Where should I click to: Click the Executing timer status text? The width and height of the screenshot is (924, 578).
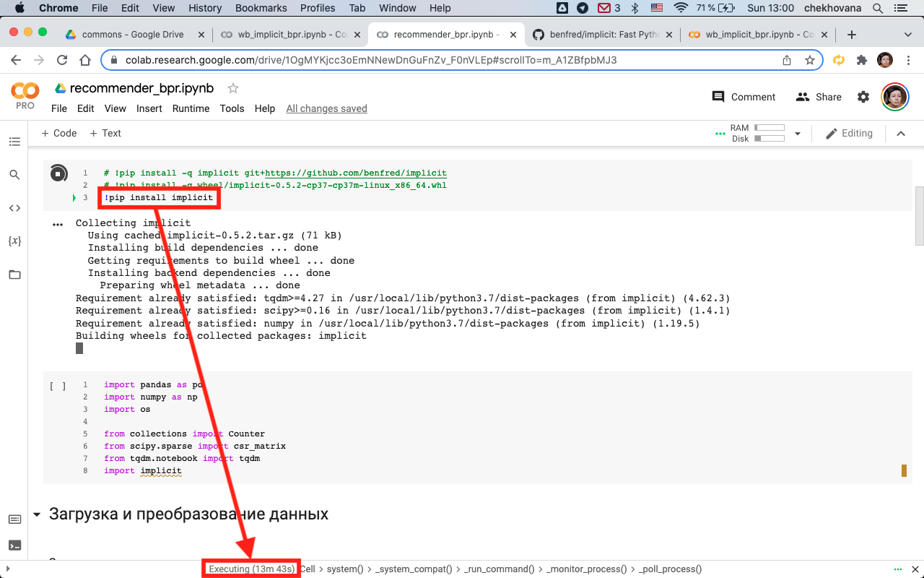(x=251, y=569)
